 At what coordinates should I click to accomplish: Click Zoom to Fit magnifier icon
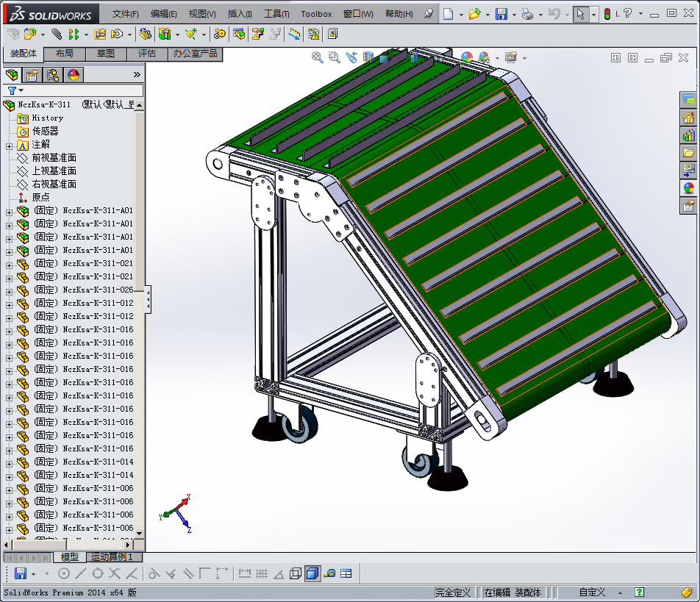click(x=318, y=57)
